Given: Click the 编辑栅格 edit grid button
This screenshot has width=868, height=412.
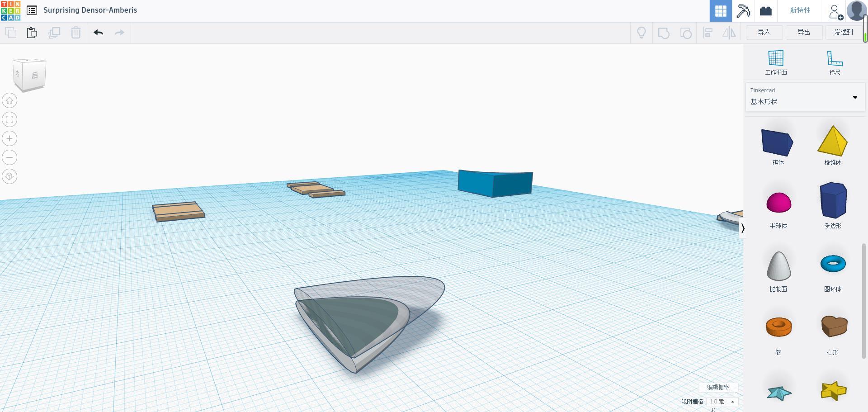Looking at the screenshot, I should [718, 387].
